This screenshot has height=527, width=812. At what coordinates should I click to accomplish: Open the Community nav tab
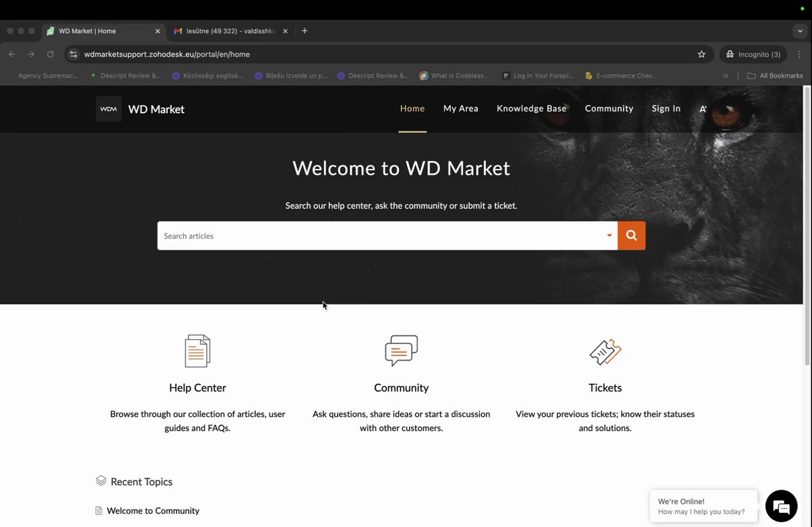tap(609, 109)
